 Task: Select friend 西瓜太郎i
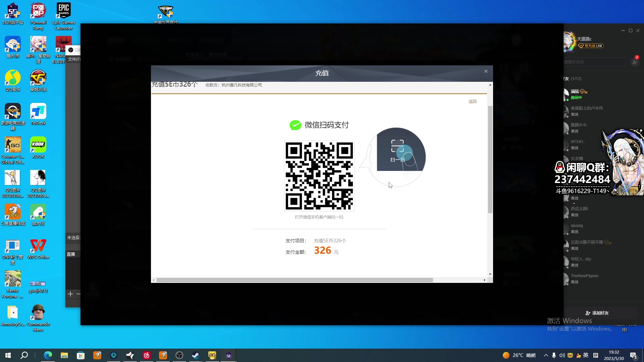pyautogui.click(x=600, y=212)
